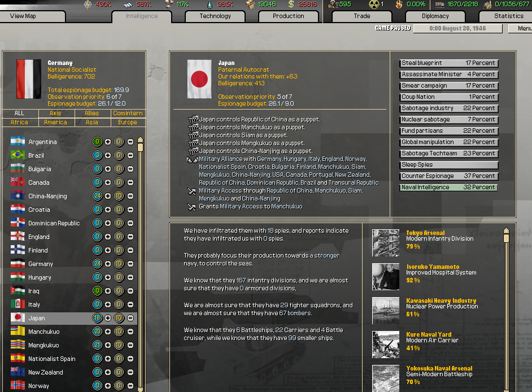532x392 pixels.
Task: Click Kawasaki Heavy Industry thumbnail
Action: click(386, 311)
